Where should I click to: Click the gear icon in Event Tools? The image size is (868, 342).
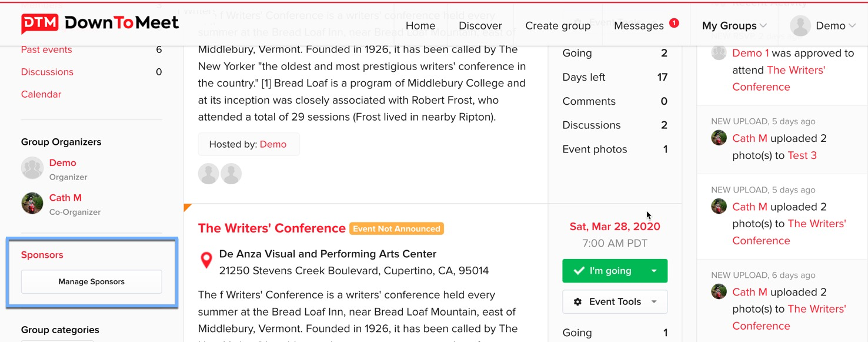[x=577, y=301]
